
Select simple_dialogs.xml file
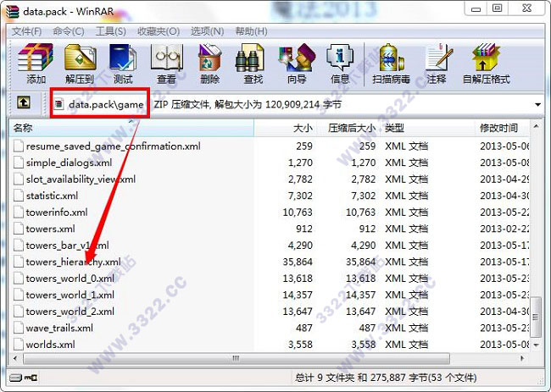pyautogui.click(x=69, y=163)
